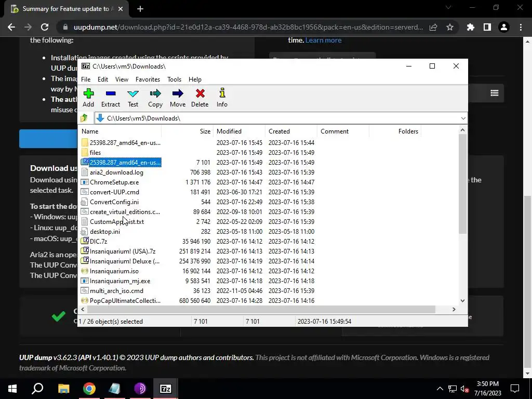Select the convert-UUP.cmd file icon
The width and height of the screenshot is (532, 399).
pyautogui.click(x=85, y=192)
